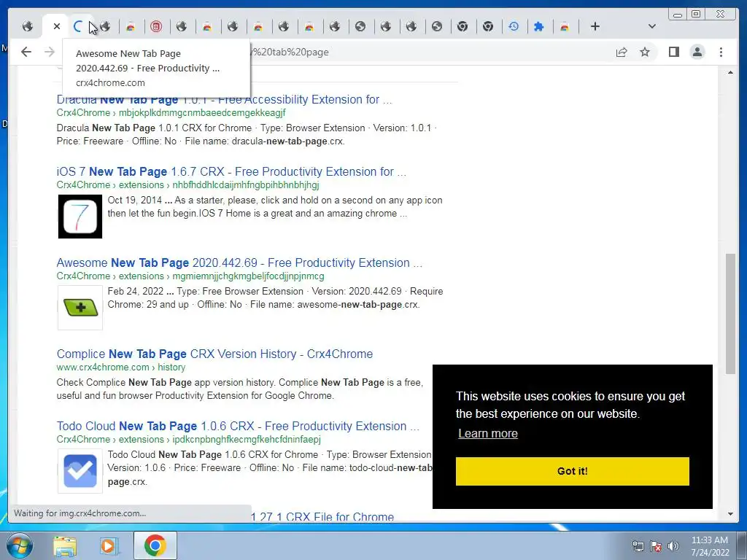
Task: Open Chrome's three-dot menu
Action: (721, 52)
